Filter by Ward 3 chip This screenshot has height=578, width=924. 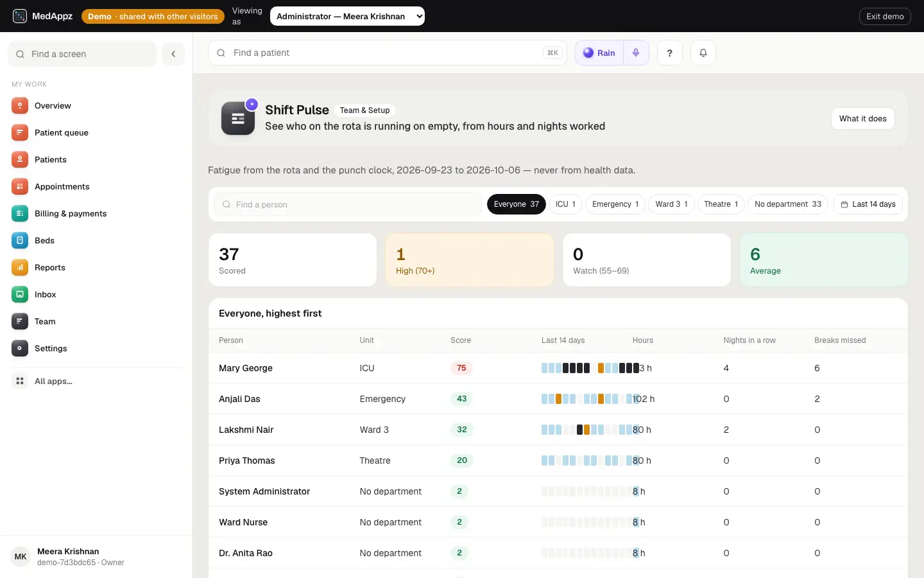click(671, 204)
